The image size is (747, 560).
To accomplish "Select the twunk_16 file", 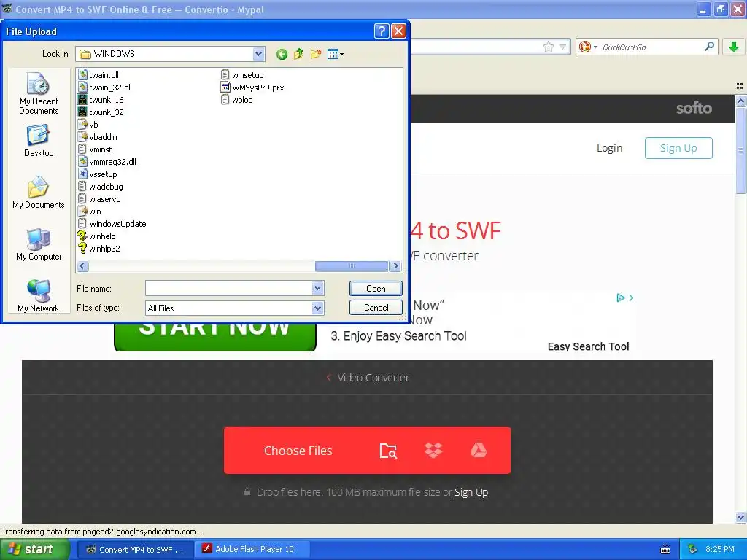I will (x=101, y=99).
